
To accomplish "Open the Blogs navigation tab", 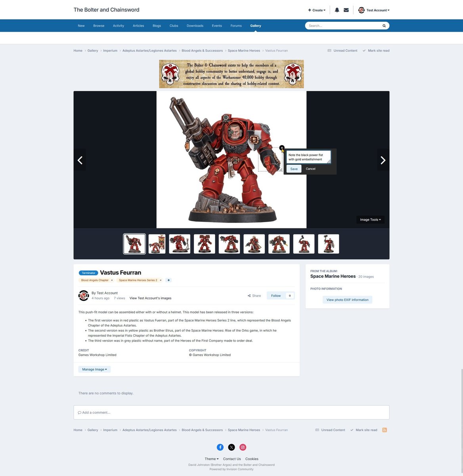I will point(157,26).
